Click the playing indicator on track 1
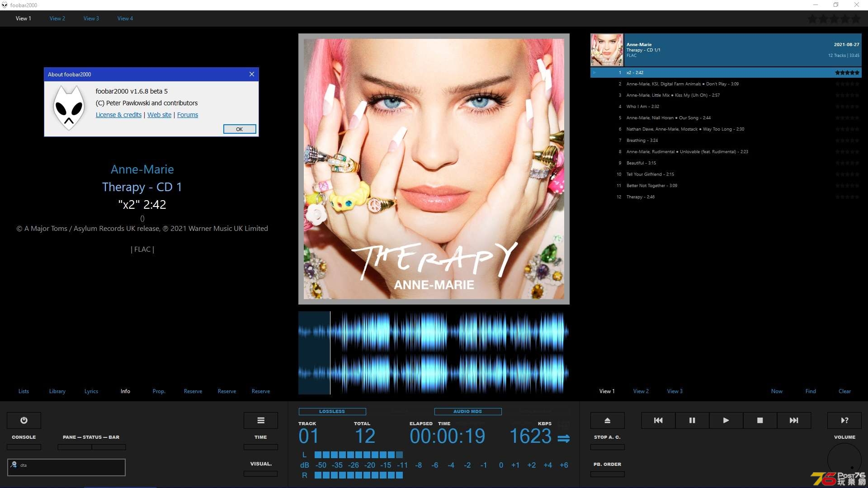The width and height of the screenshot is (868, 488). click(x=594, y=72)
